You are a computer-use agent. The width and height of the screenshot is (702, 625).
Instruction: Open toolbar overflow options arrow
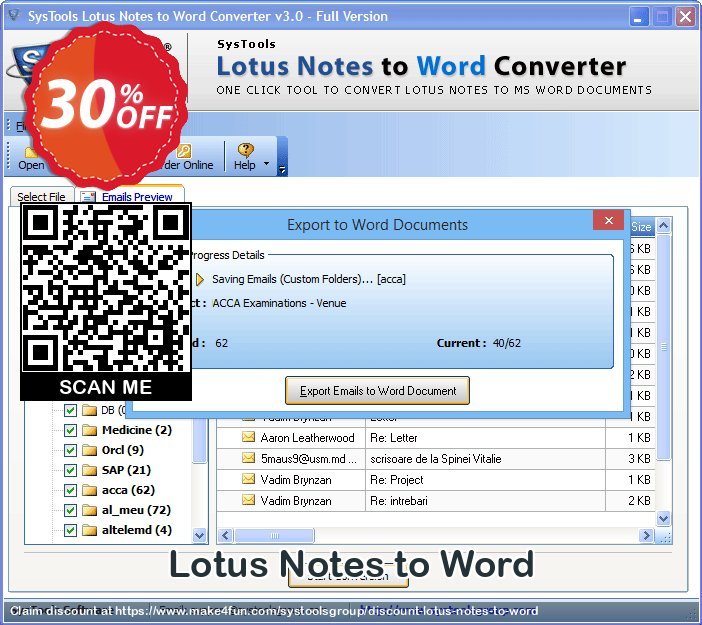pyautogui.click(x=282, y=169)
